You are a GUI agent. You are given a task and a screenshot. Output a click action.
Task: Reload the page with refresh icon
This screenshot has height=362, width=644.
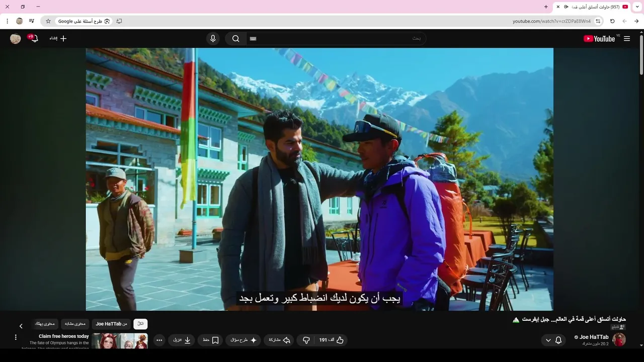coord(612,21)
